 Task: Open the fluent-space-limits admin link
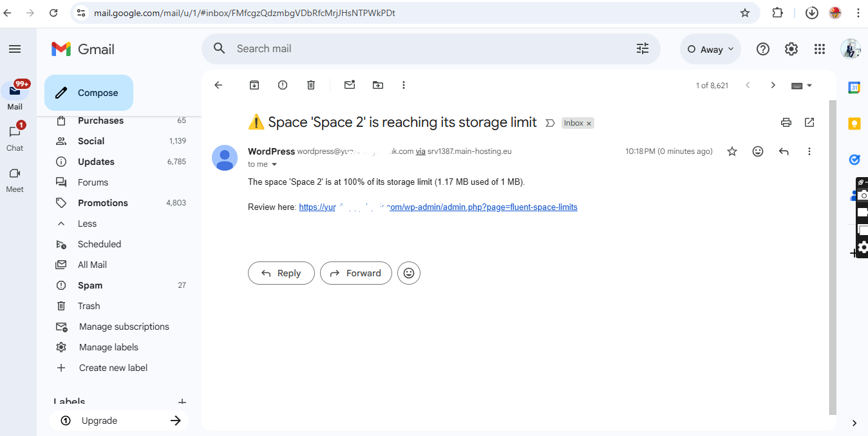438,207
